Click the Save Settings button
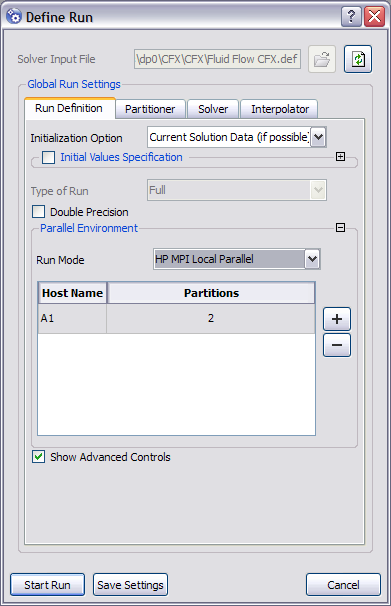The image size is (391, 606). [130, 585]
